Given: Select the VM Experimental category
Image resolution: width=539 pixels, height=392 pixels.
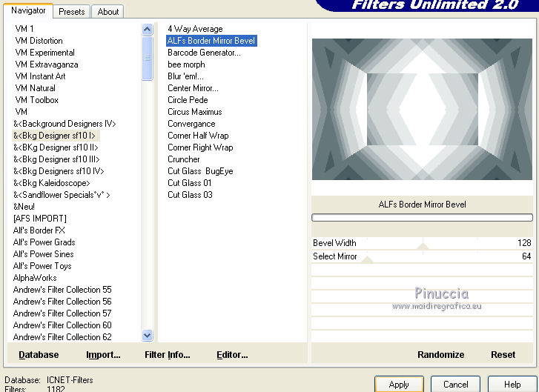Looking at the screenshot, I should 44,53.
